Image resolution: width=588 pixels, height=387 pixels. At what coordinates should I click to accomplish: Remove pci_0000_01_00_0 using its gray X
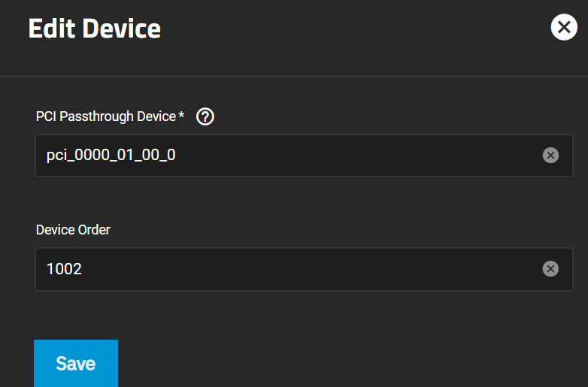coord(550,155)
